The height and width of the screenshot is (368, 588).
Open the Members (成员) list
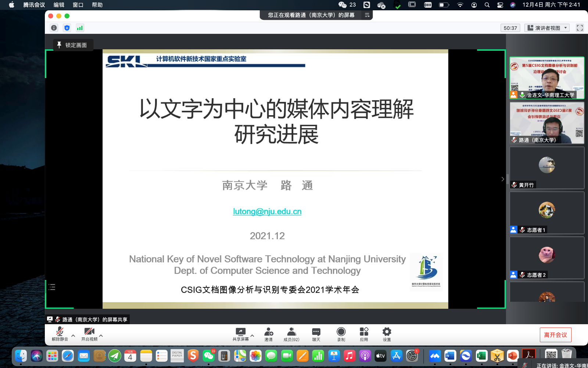coord(291,335)
